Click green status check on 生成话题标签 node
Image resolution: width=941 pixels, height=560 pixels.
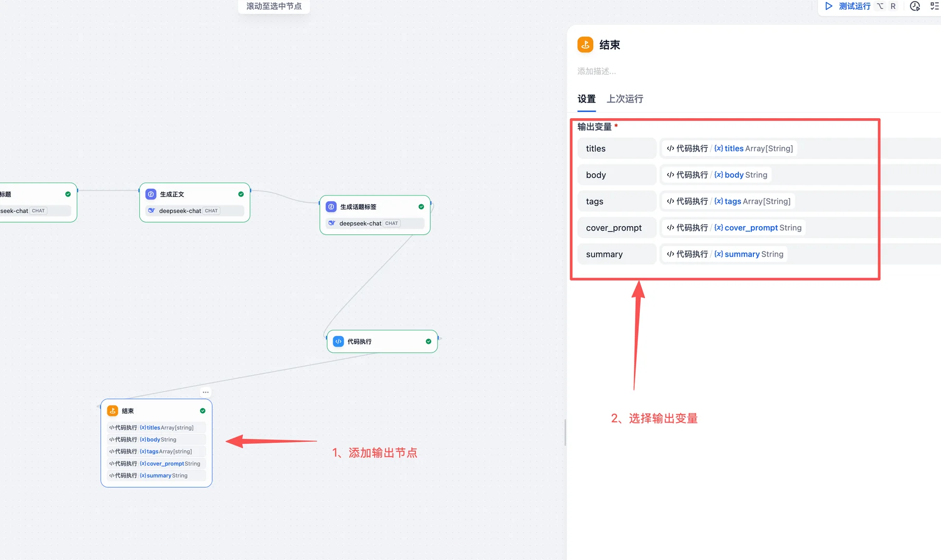pos(422,206)
